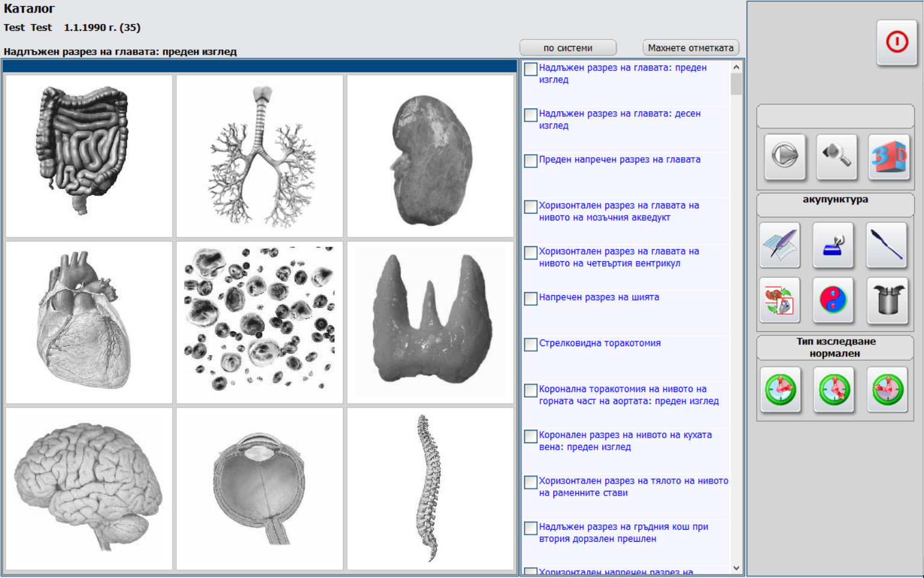Click the organs exchange icon
Screen dimensions: 924x578
[x=780, y=300]
